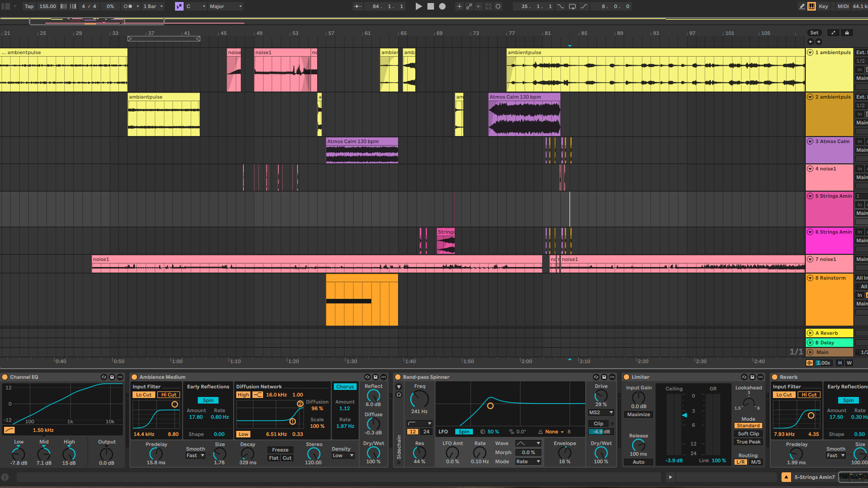Click the Limiter Release knob

[638, 445]
